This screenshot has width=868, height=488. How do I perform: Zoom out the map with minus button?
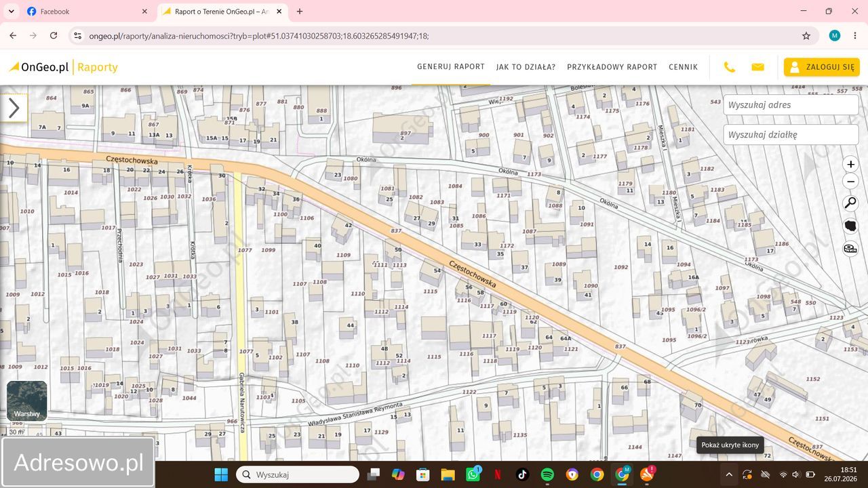click(850, 182)
